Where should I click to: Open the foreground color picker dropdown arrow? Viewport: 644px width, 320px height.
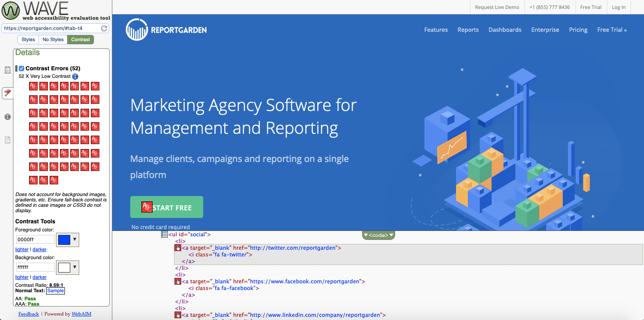coord(75,239)
